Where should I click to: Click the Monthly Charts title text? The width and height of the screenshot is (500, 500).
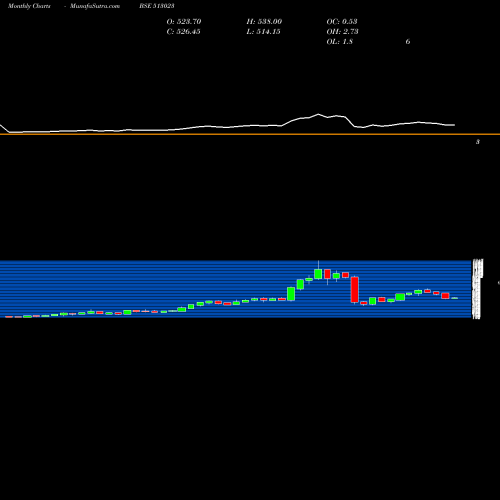coord(29,6)
